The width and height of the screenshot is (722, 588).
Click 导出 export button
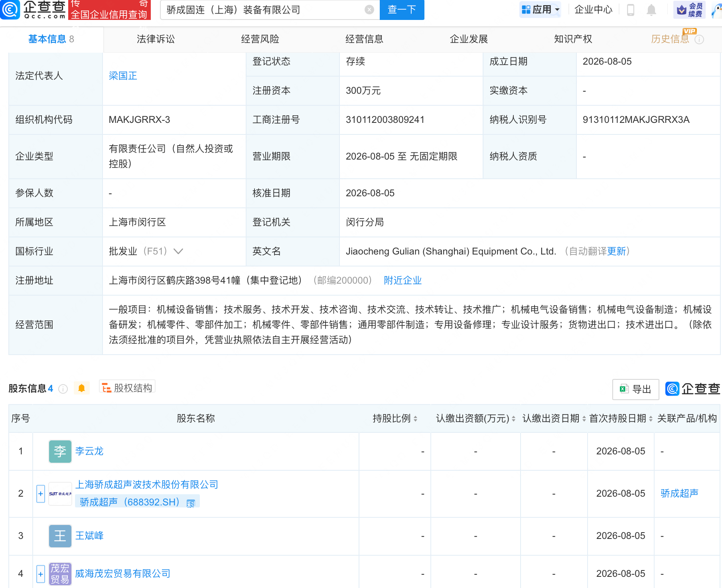[x=635, y=389]
